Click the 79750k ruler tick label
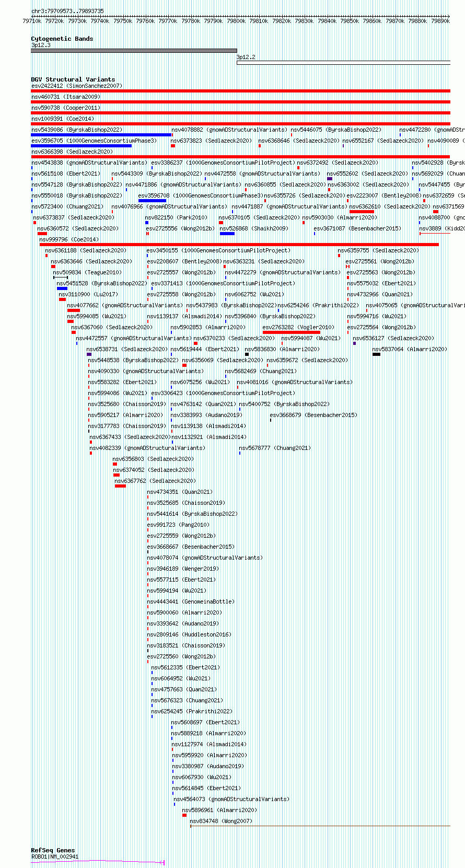Viewport: 465px width, 868px height. (123, 21)
